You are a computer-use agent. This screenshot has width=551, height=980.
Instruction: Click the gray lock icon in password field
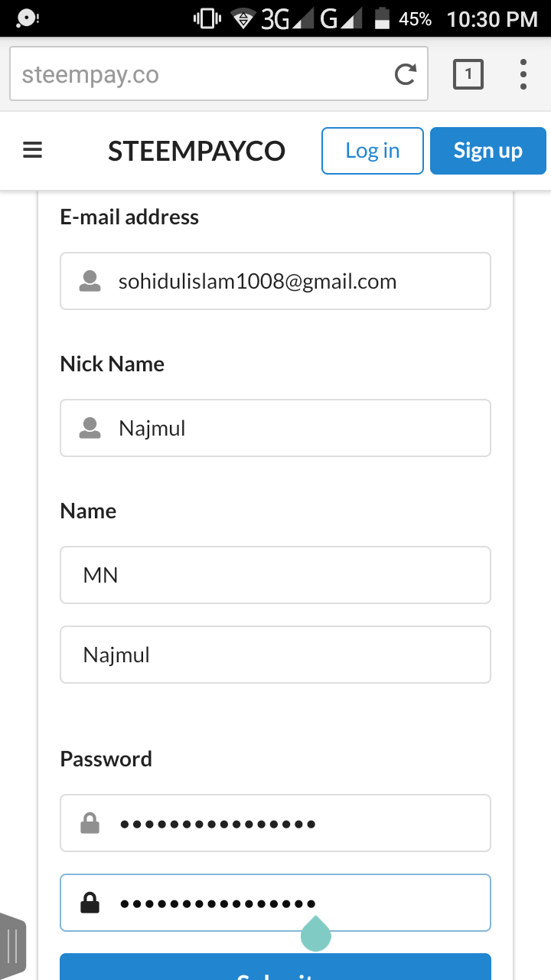coord(90,824)
